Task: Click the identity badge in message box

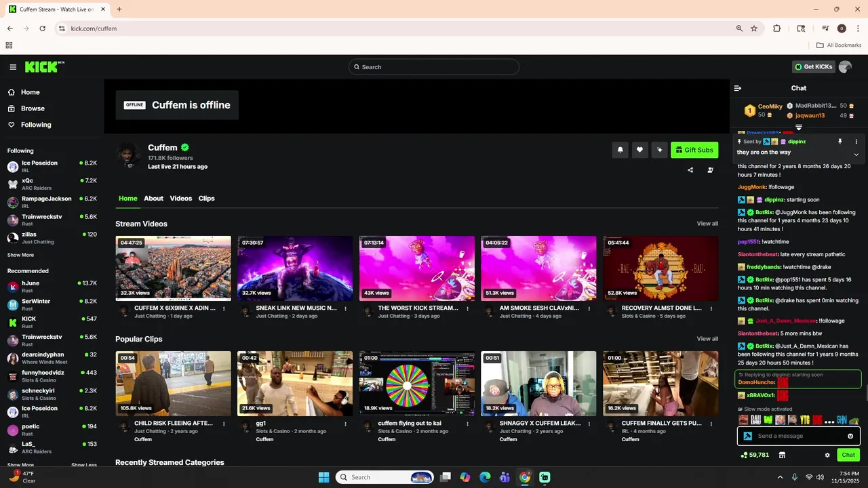Action: coord(747,436)
